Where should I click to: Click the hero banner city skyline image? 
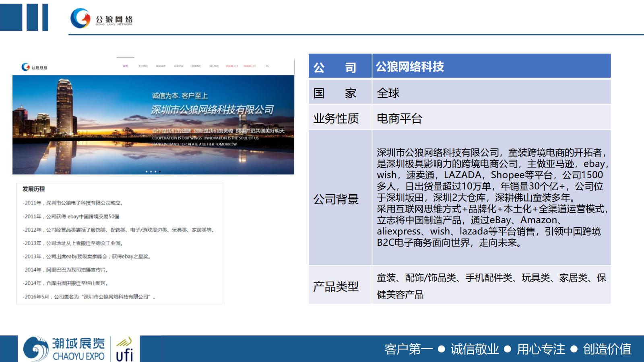click(153, 125)
